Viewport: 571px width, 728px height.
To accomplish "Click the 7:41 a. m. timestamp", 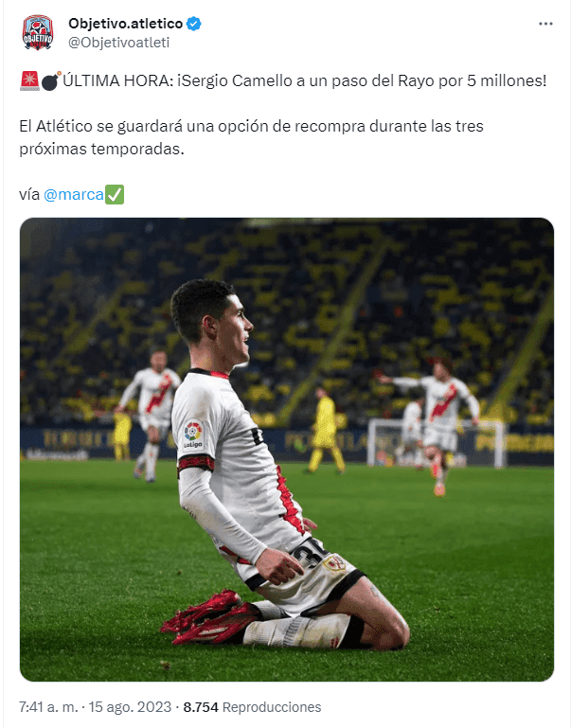I will point(48,706).
